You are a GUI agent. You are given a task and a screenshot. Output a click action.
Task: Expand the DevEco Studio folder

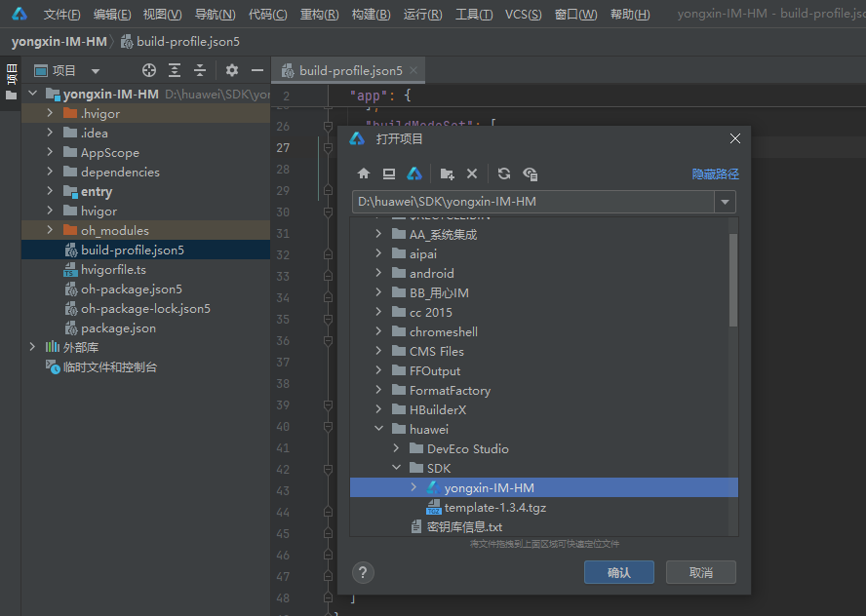click(397, 447)
